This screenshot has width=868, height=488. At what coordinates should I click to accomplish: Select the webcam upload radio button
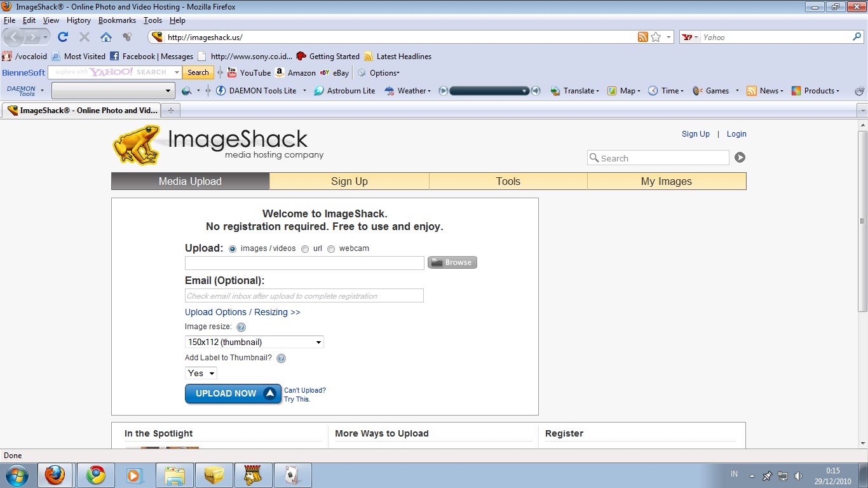331,249
